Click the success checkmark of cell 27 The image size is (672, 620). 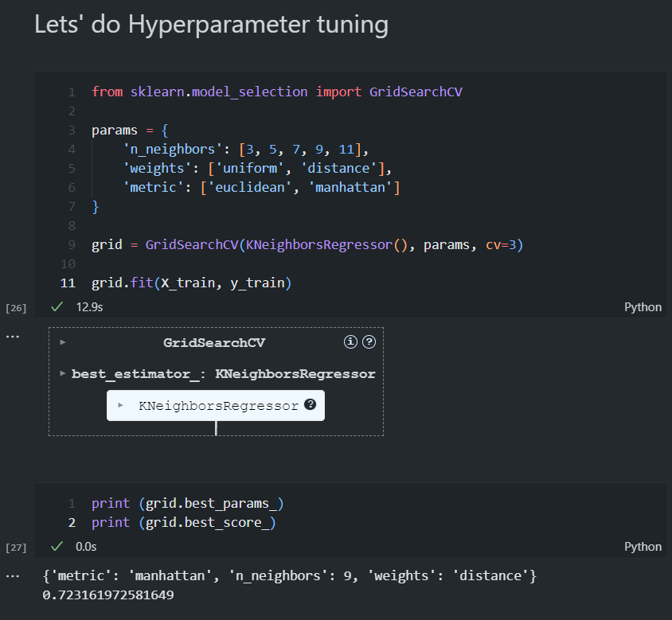pyautogui.click(x=57, y=546)
